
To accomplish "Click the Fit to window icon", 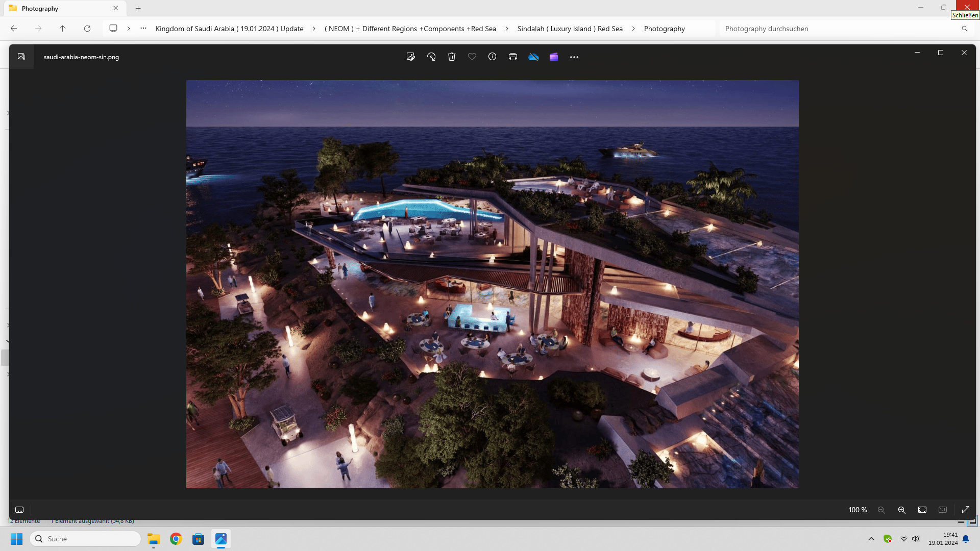I will [x=922, y=510].
